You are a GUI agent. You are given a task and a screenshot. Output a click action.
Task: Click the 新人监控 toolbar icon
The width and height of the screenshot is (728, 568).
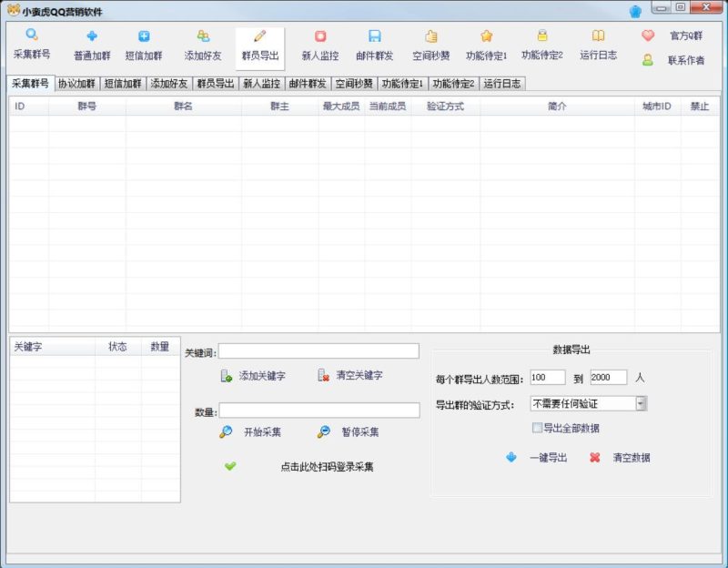click(320, 37)
